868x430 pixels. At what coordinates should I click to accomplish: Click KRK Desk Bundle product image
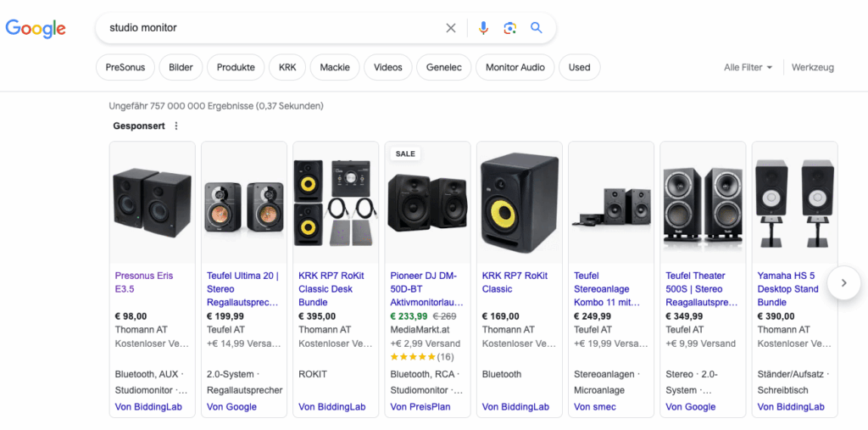336,202
